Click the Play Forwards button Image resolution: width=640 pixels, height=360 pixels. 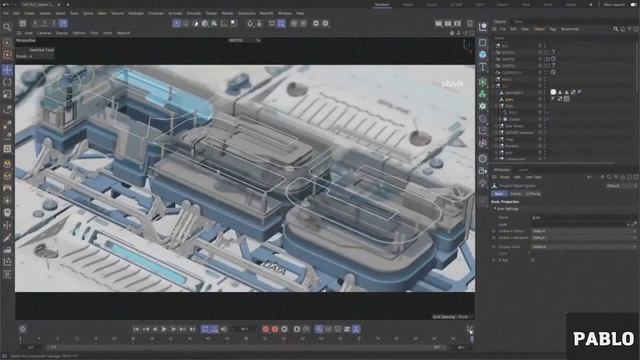click(164, 329)
